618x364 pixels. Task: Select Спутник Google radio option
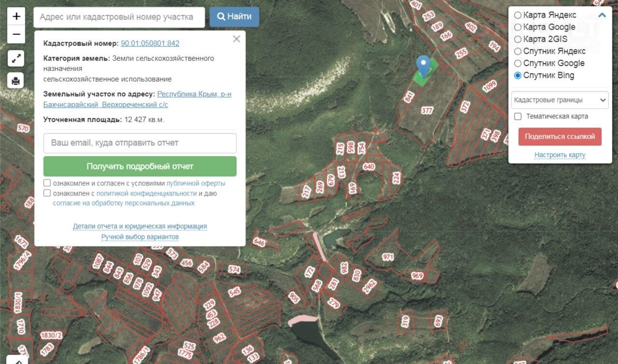(x=518, y=63)
